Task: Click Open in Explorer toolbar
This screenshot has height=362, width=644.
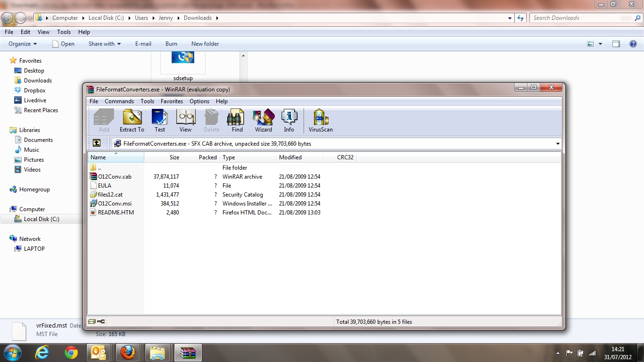Action: click(63, 44)
